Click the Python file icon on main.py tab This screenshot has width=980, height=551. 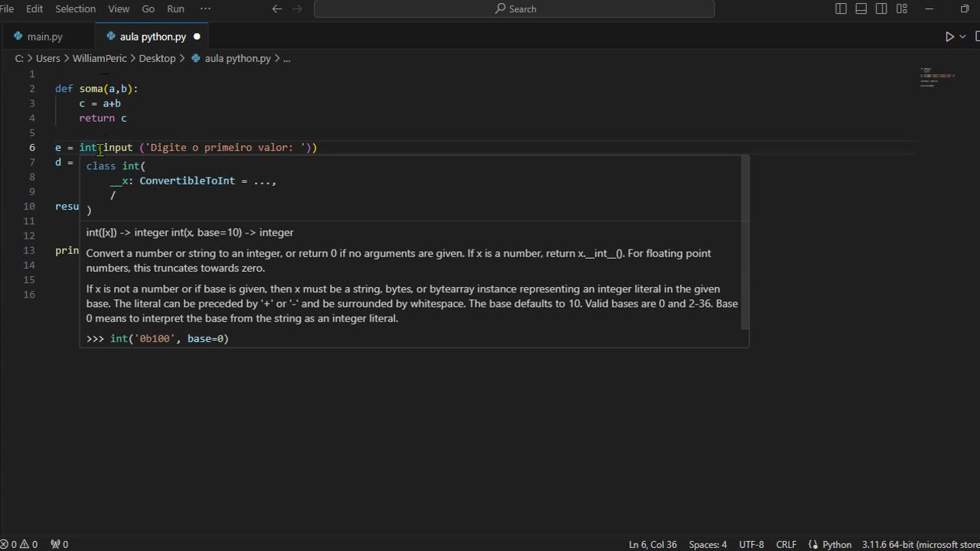18,37
